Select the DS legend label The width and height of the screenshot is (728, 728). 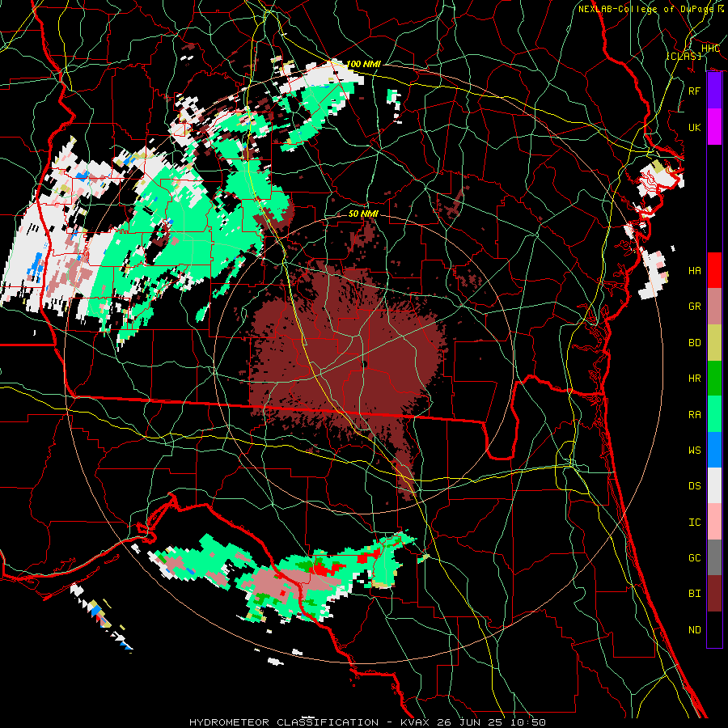point(695,486)
